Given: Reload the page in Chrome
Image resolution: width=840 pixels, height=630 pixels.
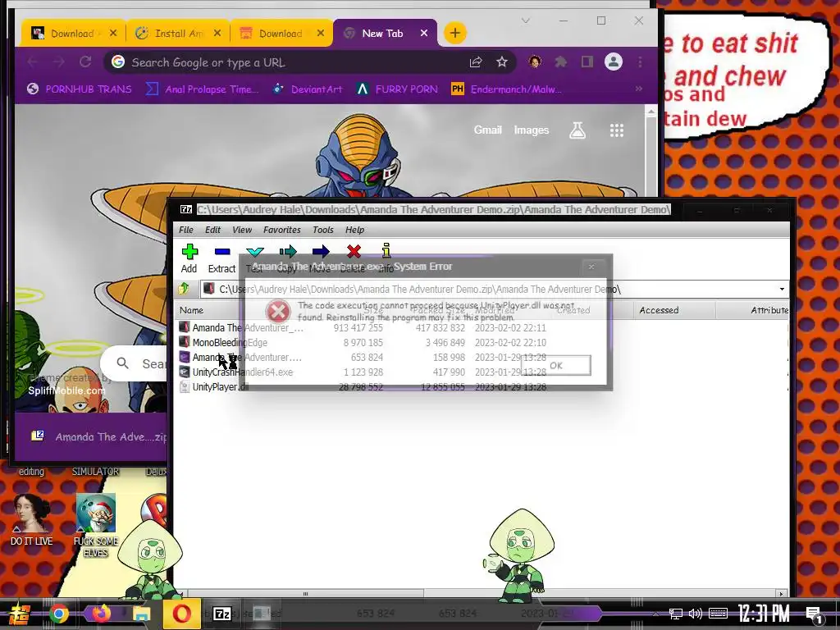Looking at the screenshot, I should (85, 62).
